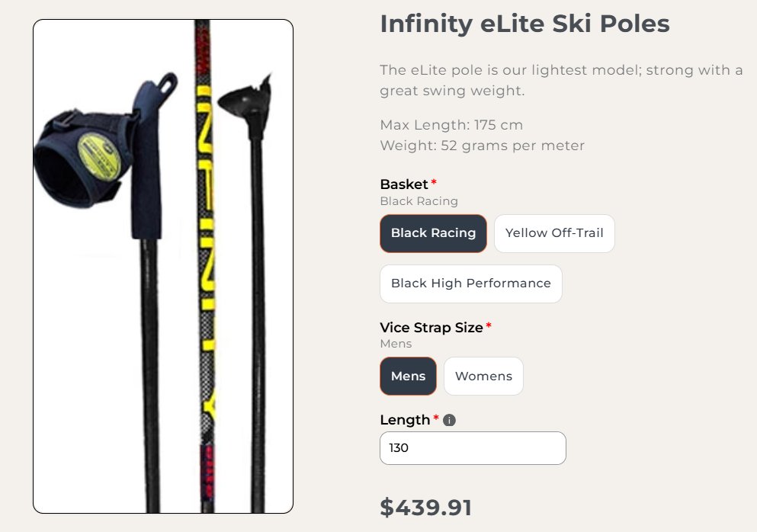The image size is (757, 532).
Task: Click the Vice Strap Size label
Action: click(431, 327)
